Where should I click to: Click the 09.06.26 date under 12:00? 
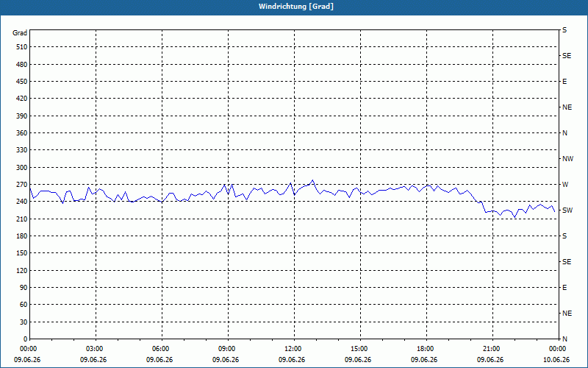[292, 360]
